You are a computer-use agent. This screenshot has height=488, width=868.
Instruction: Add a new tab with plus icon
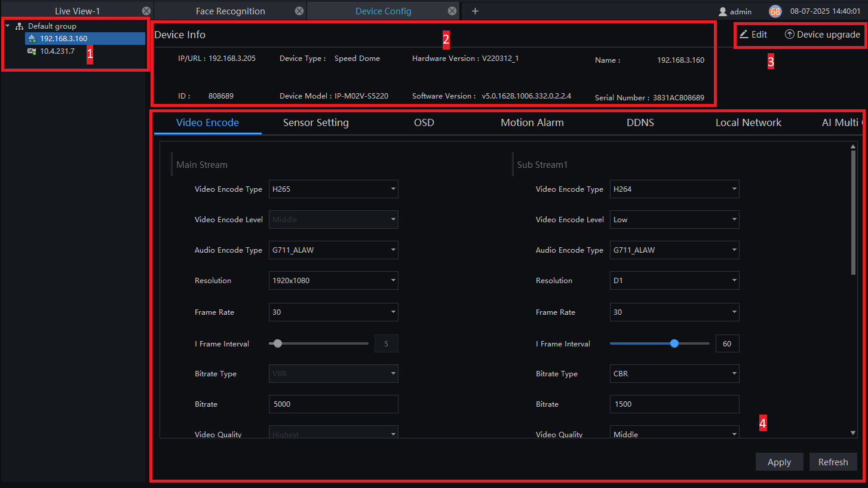pyautogui.click(x=476, y=11)
